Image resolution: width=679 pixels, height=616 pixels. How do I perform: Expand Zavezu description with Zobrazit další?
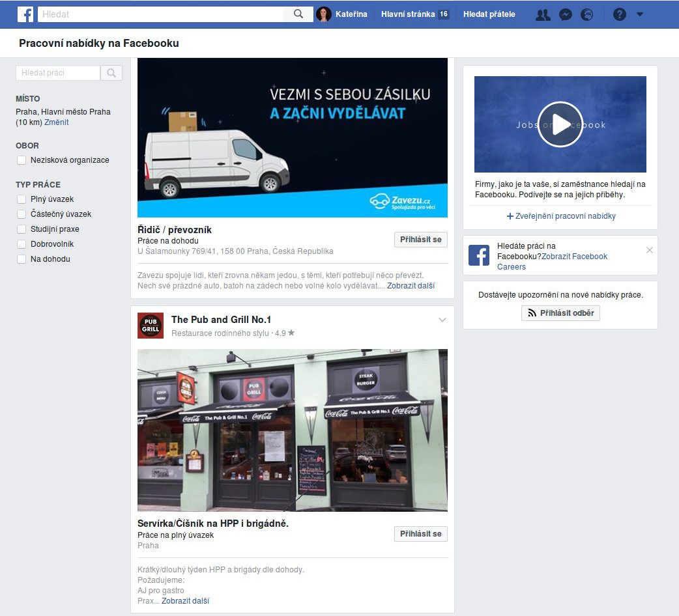[x=411, y=286]
